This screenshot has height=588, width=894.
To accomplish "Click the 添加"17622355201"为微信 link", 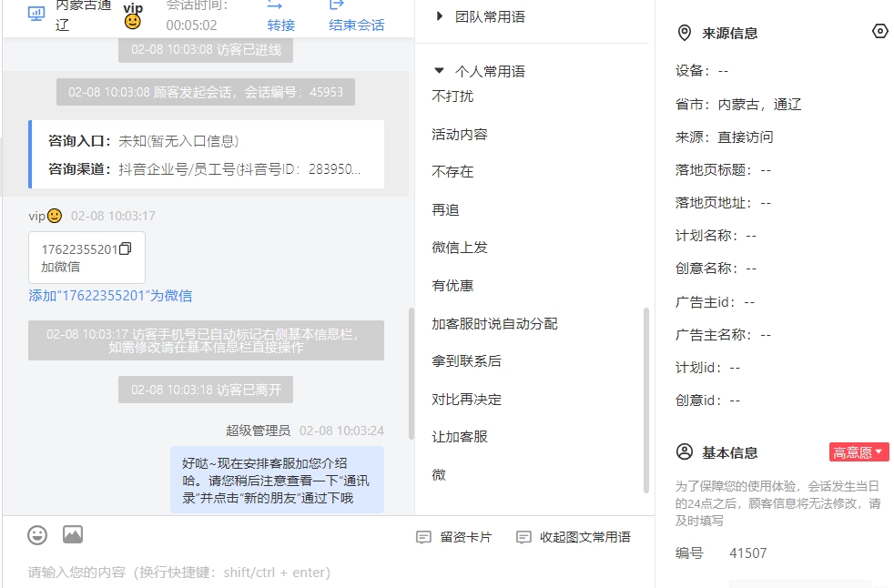I will [110, 296].
